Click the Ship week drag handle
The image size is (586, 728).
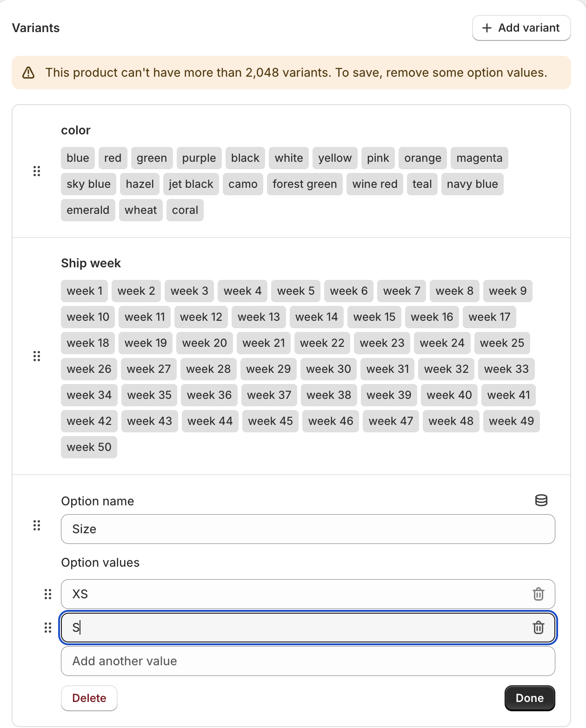[37, 356]
